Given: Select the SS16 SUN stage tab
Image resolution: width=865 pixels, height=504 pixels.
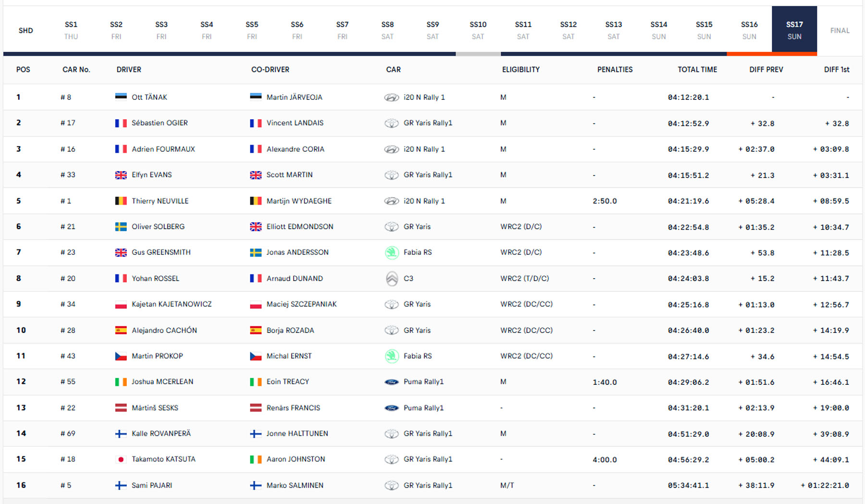Looking at the screenshot, I should [x=749, y=30].
